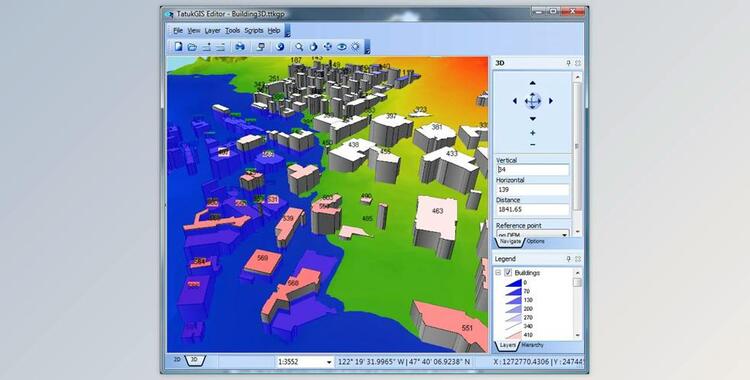Switch to the 2D view tab
This screenshot has width=750, height=380.
click(x=176, y=359)
